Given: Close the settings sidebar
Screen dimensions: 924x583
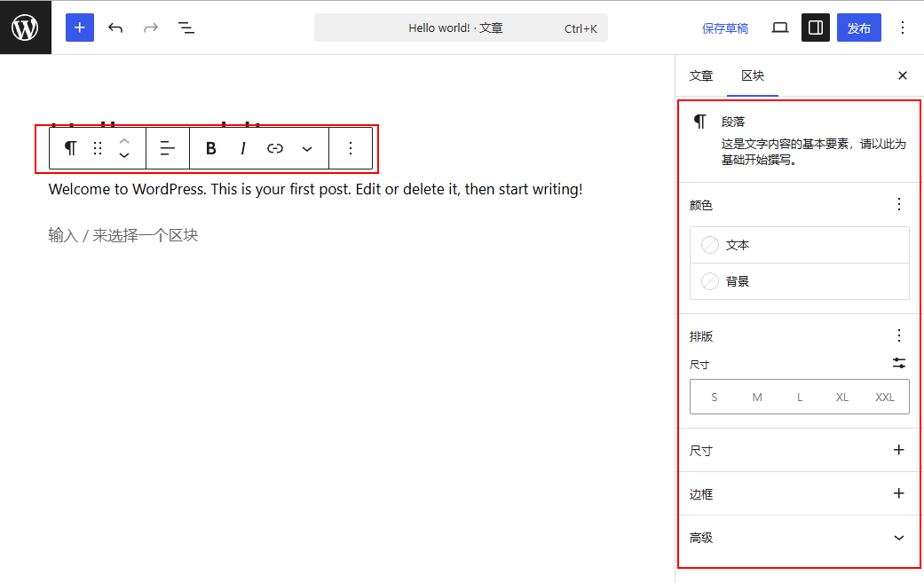Looking at the screenshot, I should click(x=902, y=75).
